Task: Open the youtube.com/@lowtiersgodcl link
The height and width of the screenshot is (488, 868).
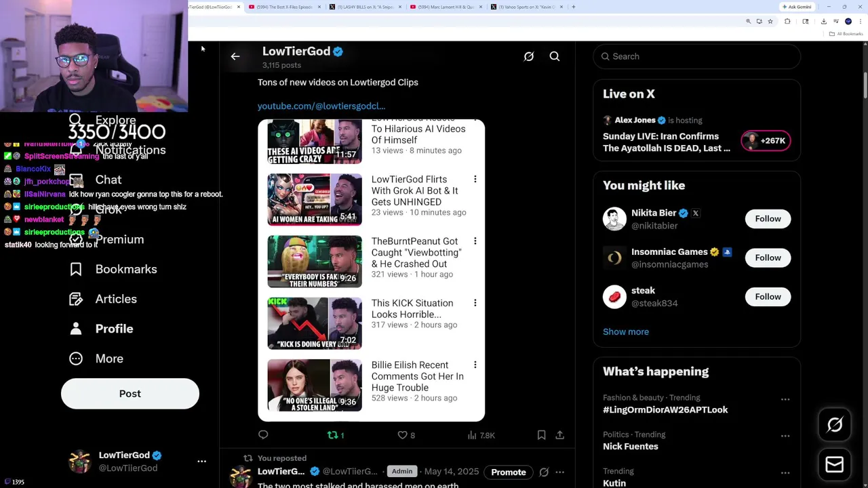Action: [321, 106]
